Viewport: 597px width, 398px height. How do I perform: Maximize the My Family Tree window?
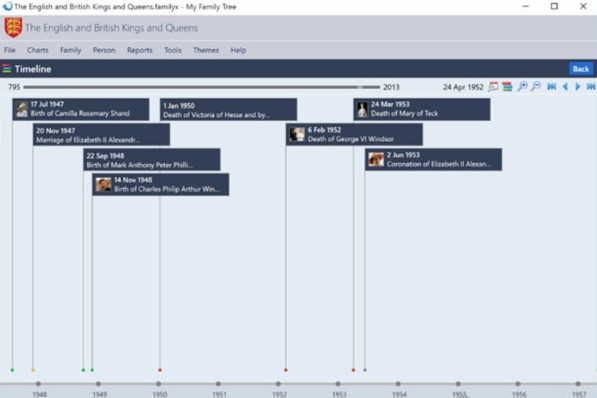click(554, 6)
